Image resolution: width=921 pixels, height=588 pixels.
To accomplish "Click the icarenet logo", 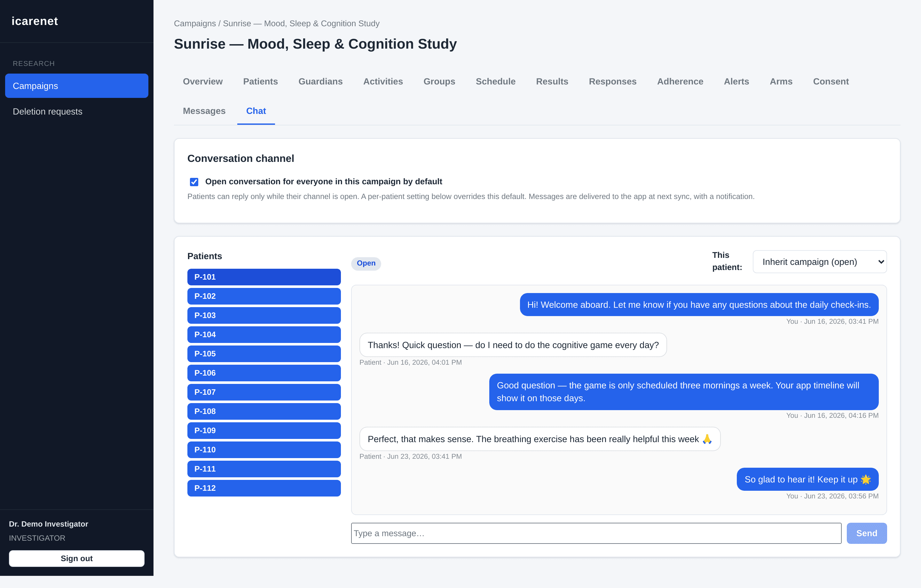I will point(35,21).
